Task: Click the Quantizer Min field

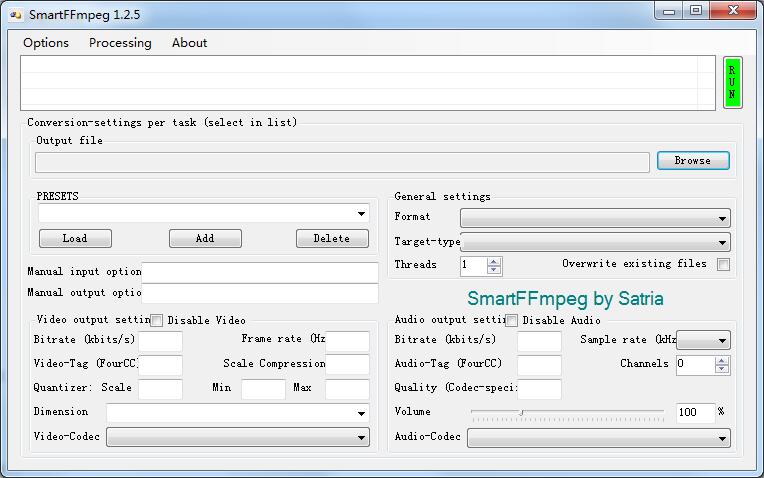Action: pyautogui.click(x=263, y=389)
